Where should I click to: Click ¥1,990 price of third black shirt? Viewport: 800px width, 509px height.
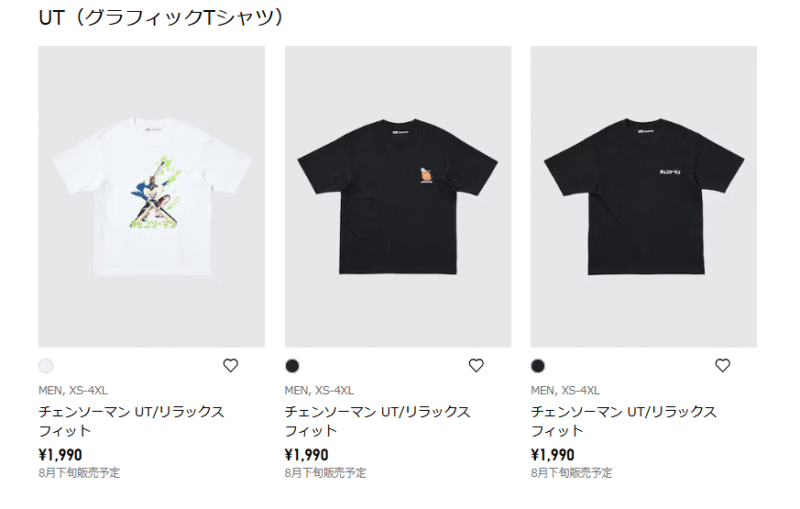click(x=553, y=454)
